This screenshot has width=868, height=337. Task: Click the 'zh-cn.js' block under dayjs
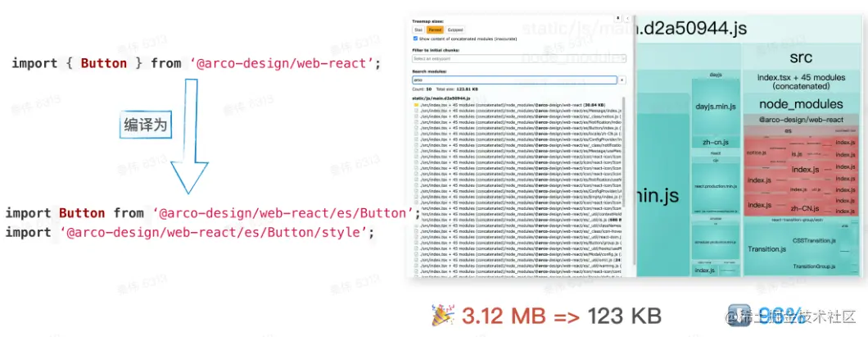pyautogui.click(x=716, y=143)
